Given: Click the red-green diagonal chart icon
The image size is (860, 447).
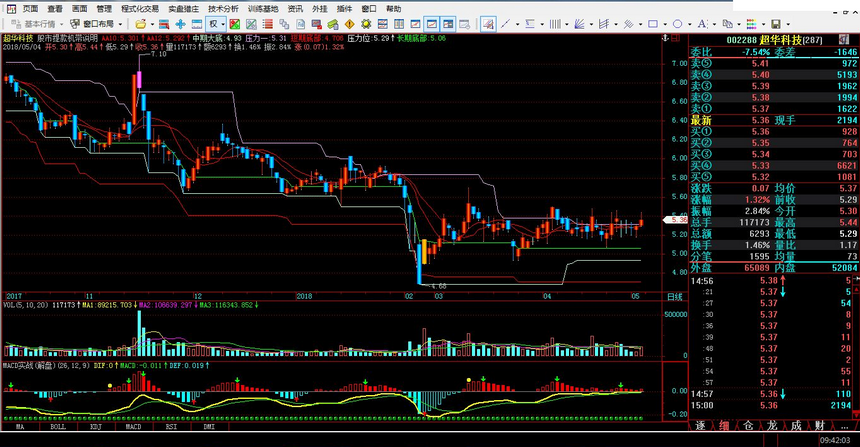Looking at the screenshot, I should (x=235, y=24).
